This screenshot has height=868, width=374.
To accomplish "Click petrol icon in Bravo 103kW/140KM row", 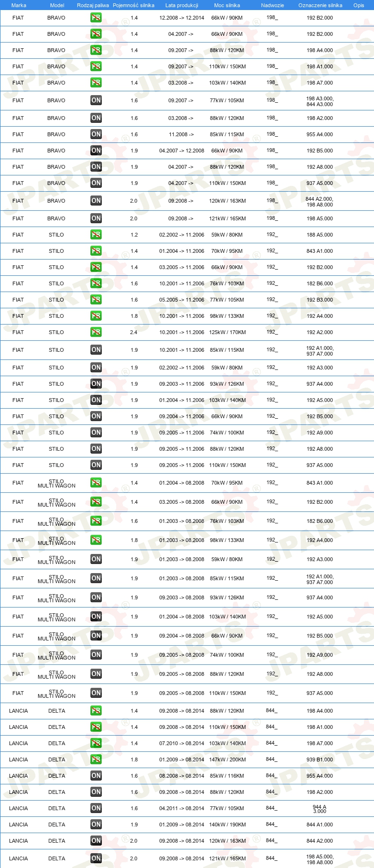I will [x=96, y=83].
